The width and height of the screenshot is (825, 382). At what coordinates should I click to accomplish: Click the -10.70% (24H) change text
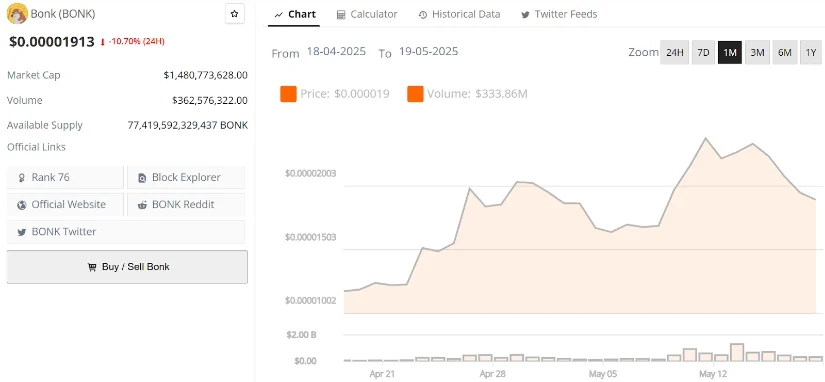(137, 42)
